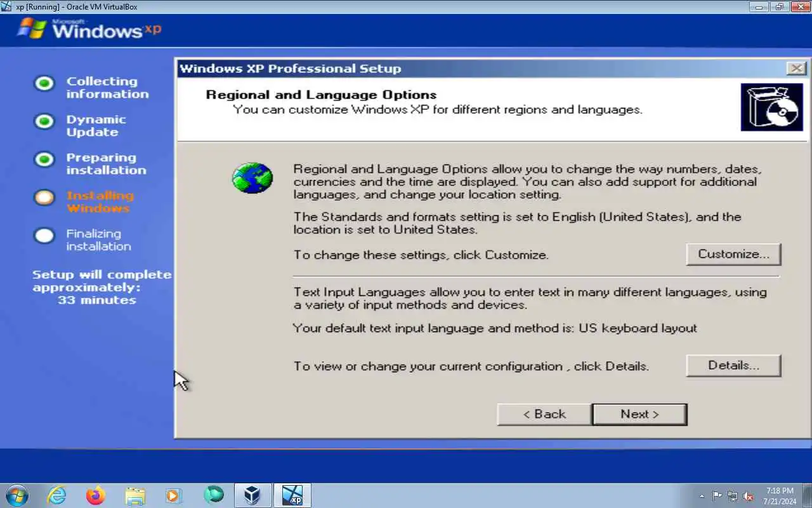The image size is (812, 508).
Task: Select the xp VM taskbar button
Action: (292, 495)
